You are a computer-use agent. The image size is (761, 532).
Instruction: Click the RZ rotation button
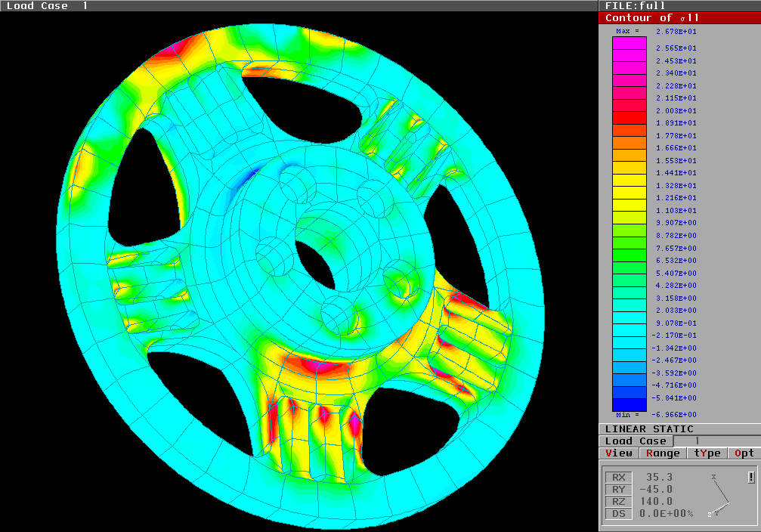pos(619,502)
